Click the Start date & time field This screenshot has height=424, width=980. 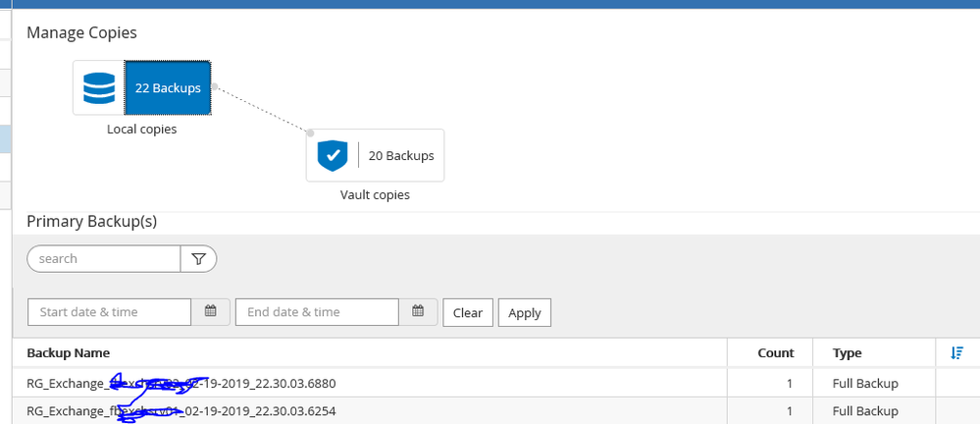tap(109, 312)
